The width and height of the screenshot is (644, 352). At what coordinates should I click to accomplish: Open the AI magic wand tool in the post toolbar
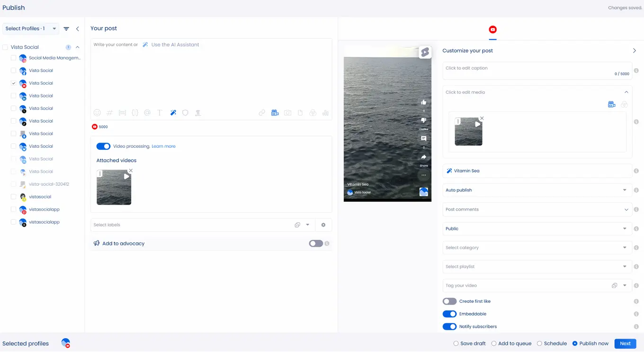click(173, 113)
